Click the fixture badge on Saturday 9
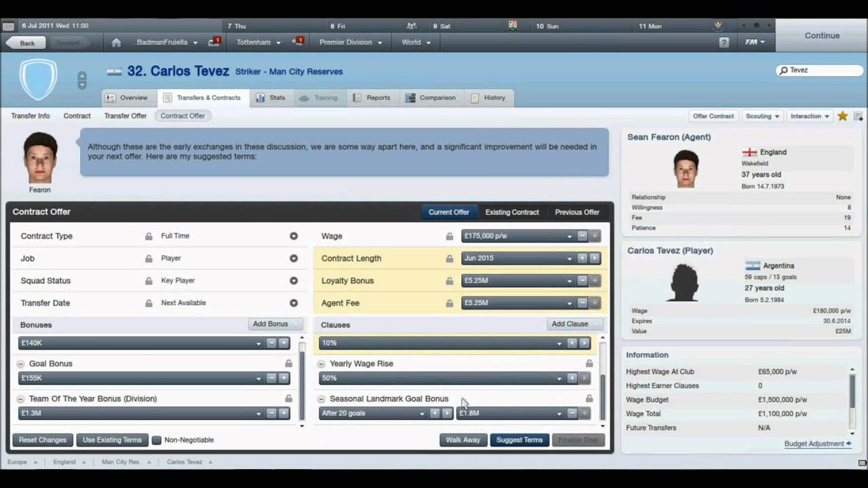 (x=513, y=26)
